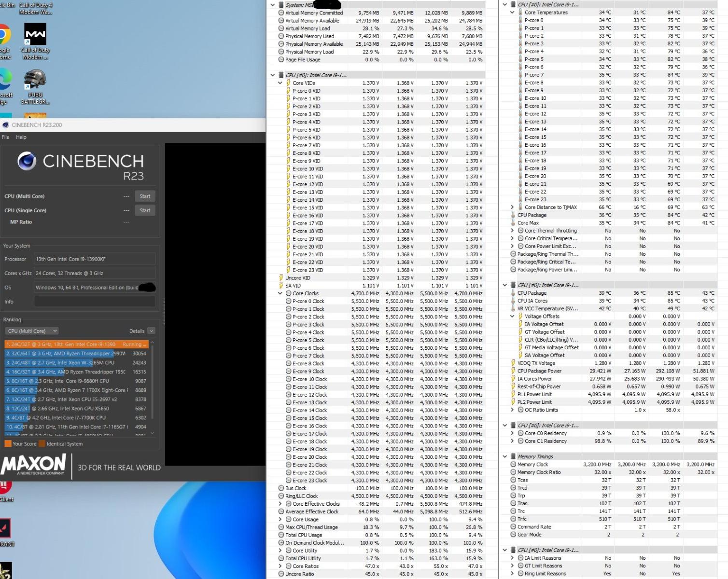Open the File menu in Cinebench
The width and height of the screenshot is (728, 579).
point(6,137)
